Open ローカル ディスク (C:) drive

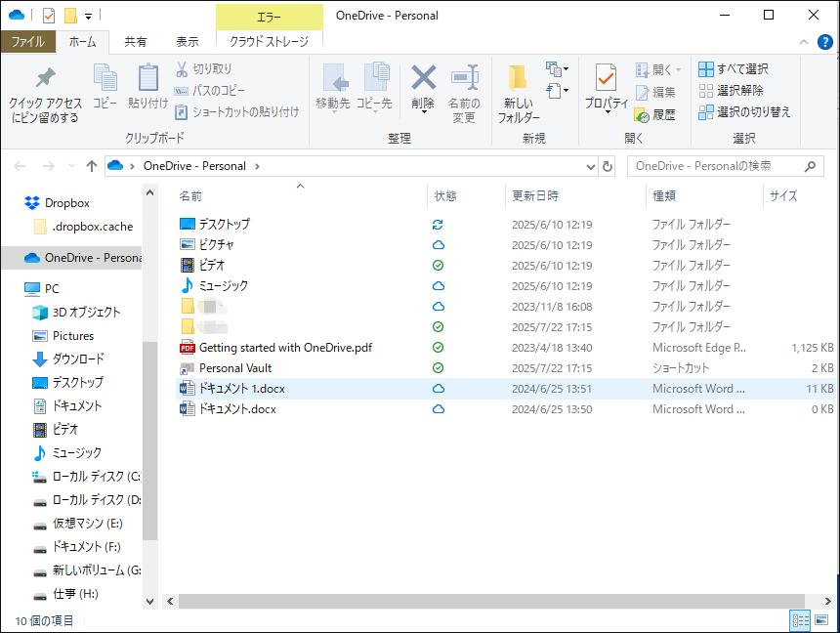click(x=86, y=477)
